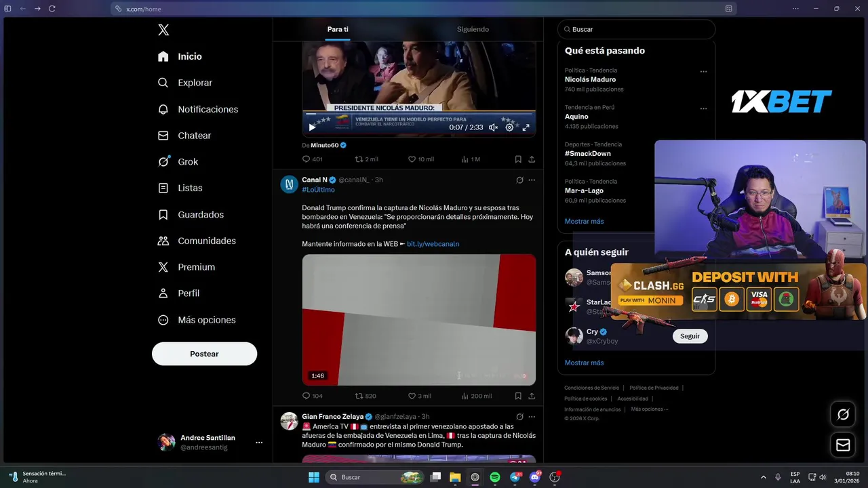Open Guardados bookmarks page

click(x=191, y=214)
